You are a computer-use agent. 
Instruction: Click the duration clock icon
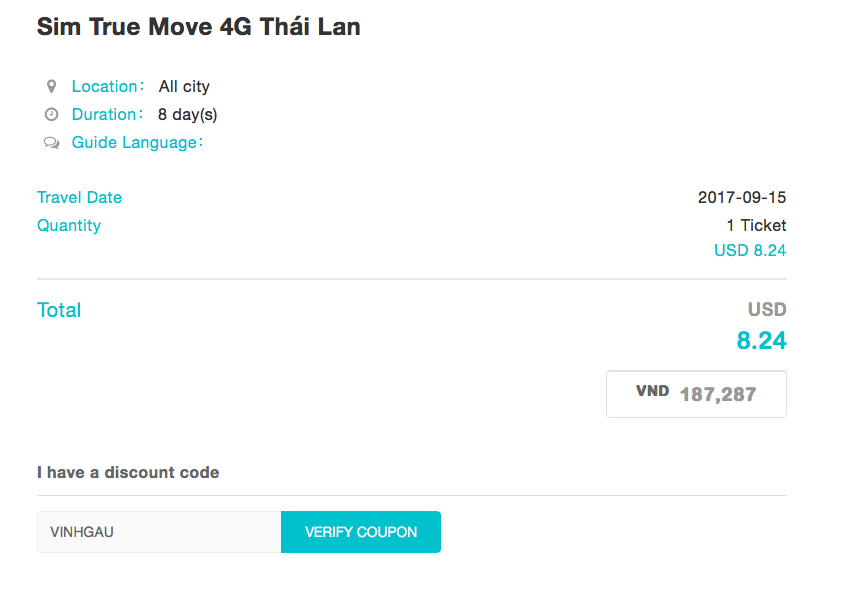[x=51, y=115]
